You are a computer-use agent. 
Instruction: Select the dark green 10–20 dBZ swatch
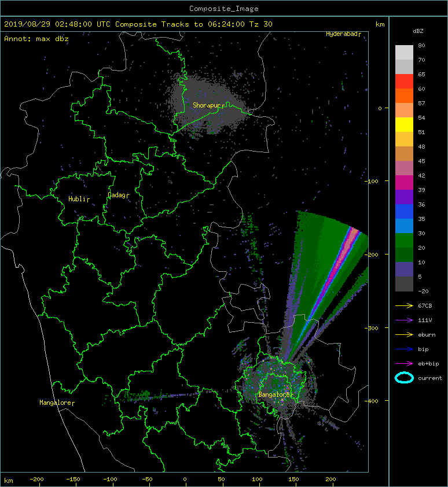click(x=404, y=254)
